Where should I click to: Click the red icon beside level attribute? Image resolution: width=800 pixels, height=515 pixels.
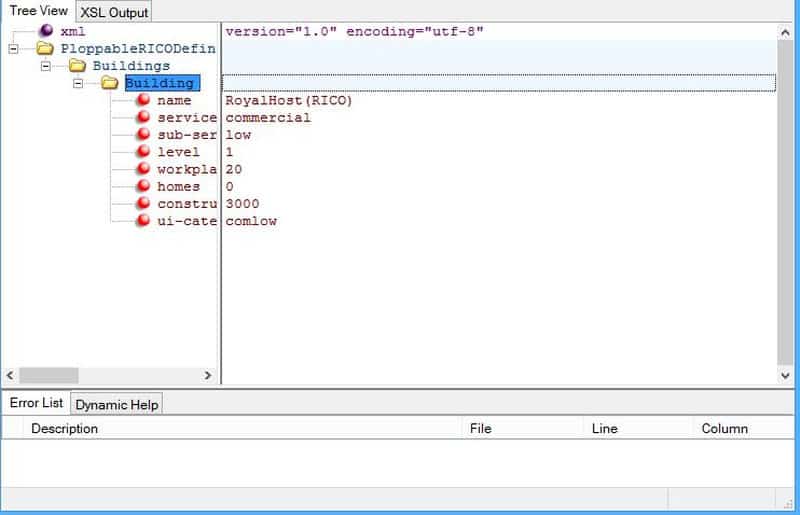[x=143, y=152]
